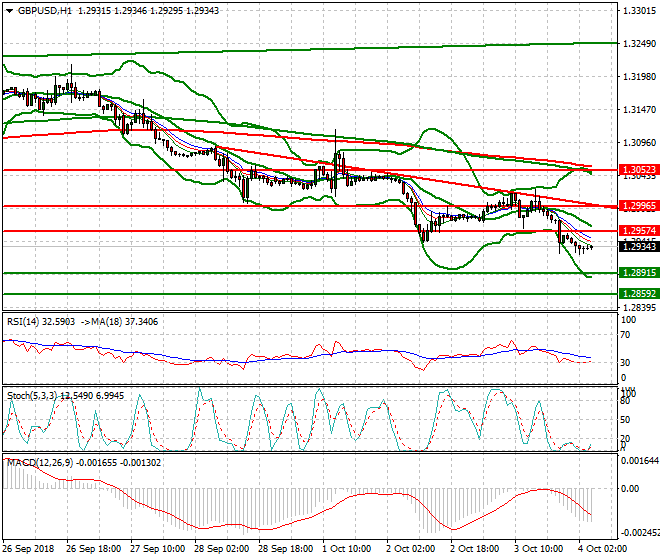Click the 1.31470 price scale value
Image resolution: width=660 pixels, height=560 pixels.
point(639,110)
